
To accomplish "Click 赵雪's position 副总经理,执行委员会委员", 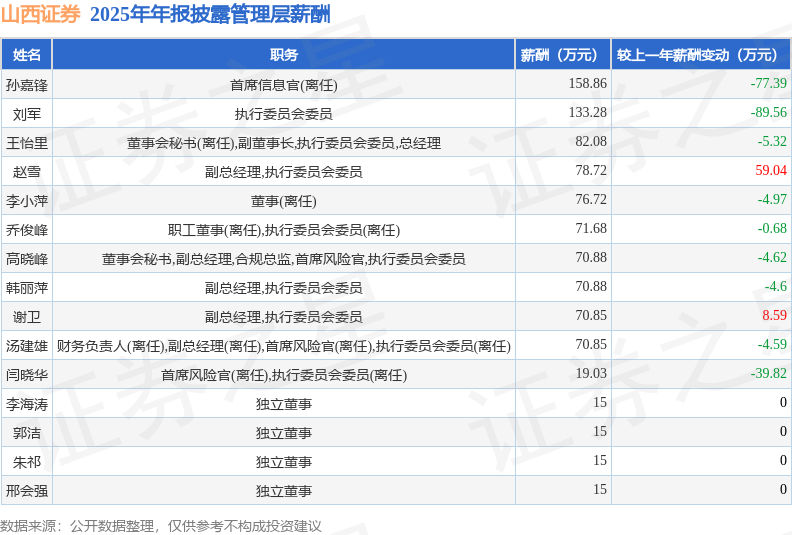I will 283,172.
